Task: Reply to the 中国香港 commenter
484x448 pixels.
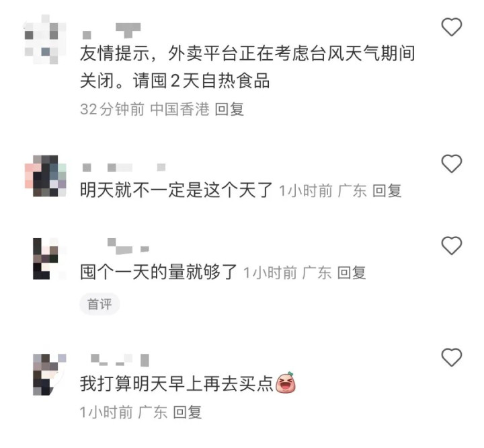Action: [x=229, y=110]
